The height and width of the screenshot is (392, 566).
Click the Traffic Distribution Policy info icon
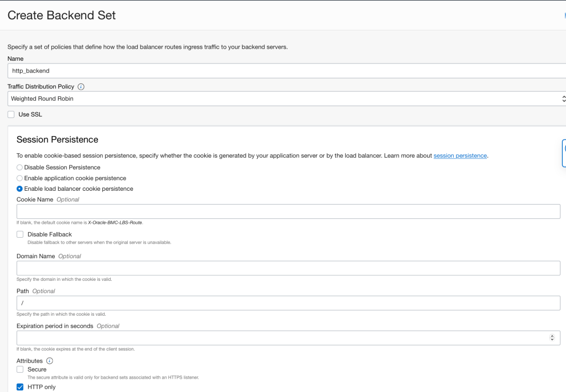(81, 87)
